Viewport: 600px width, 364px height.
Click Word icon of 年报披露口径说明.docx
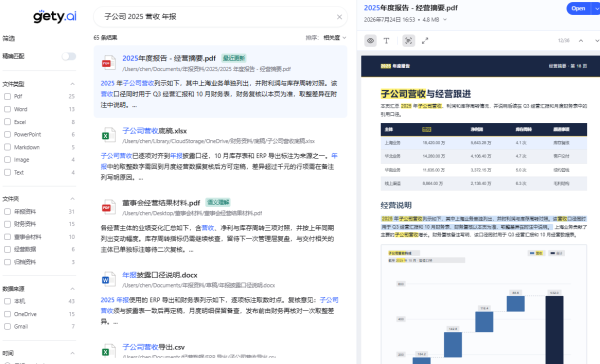(108, 280)
